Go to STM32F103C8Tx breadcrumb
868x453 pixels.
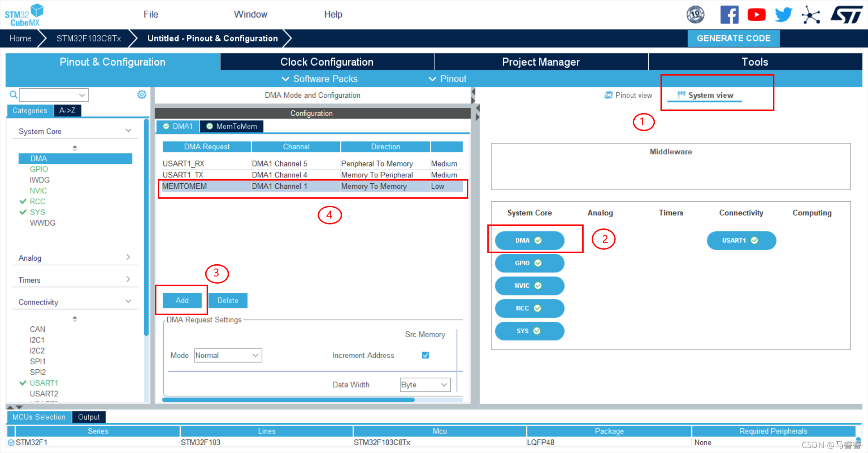(x=89, y=38)
